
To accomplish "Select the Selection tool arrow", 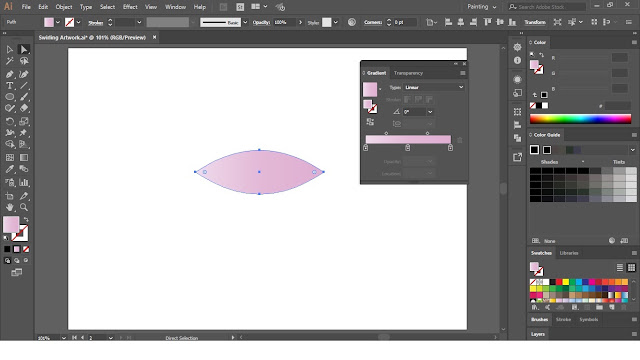I will [9, 49].
